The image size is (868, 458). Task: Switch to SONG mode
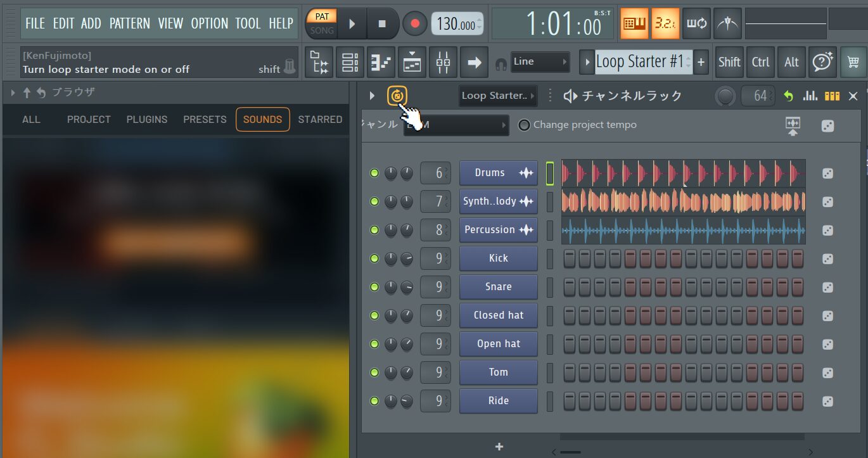click(322, 30)
